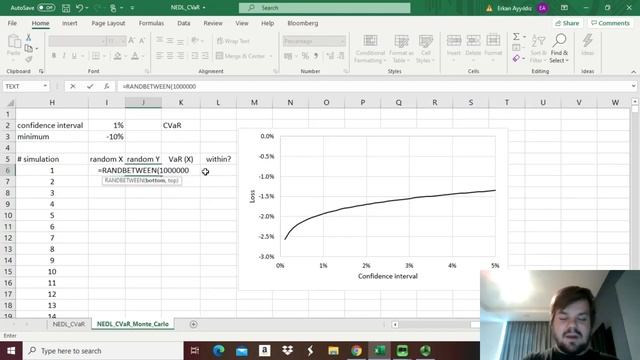Click the Windows Start button
640x360 pixels.
coord(11,351)
